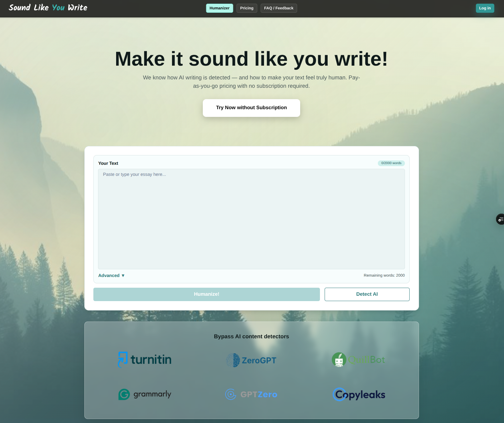Click the 0/2000 words counter badge
The height and width of the screenshot is (423, 504).
(391, 163)
